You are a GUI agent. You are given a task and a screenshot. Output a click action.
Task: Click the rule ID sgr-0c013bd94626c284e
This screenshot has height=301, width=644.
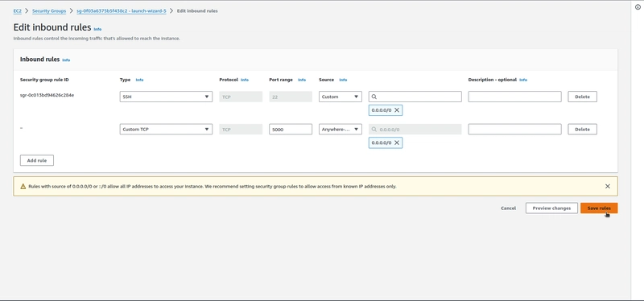pos(47,95)
